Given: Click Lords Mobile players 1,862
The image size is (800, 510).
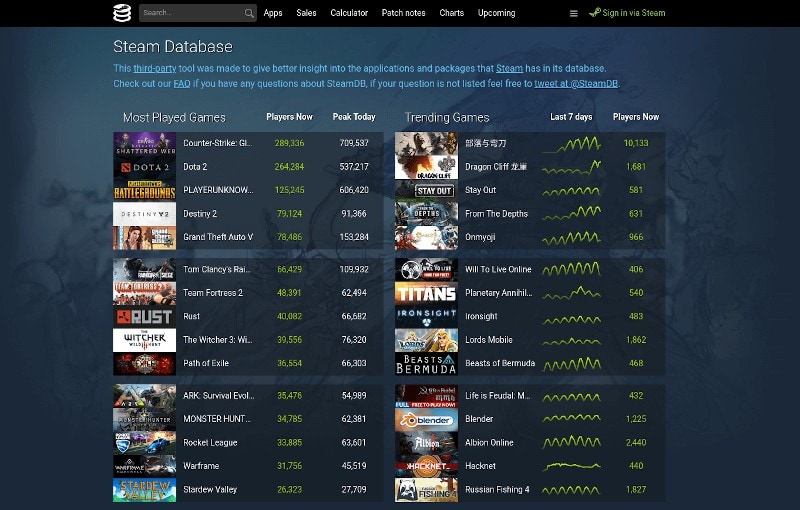Looking at the screenshot, I should (636, 340).
